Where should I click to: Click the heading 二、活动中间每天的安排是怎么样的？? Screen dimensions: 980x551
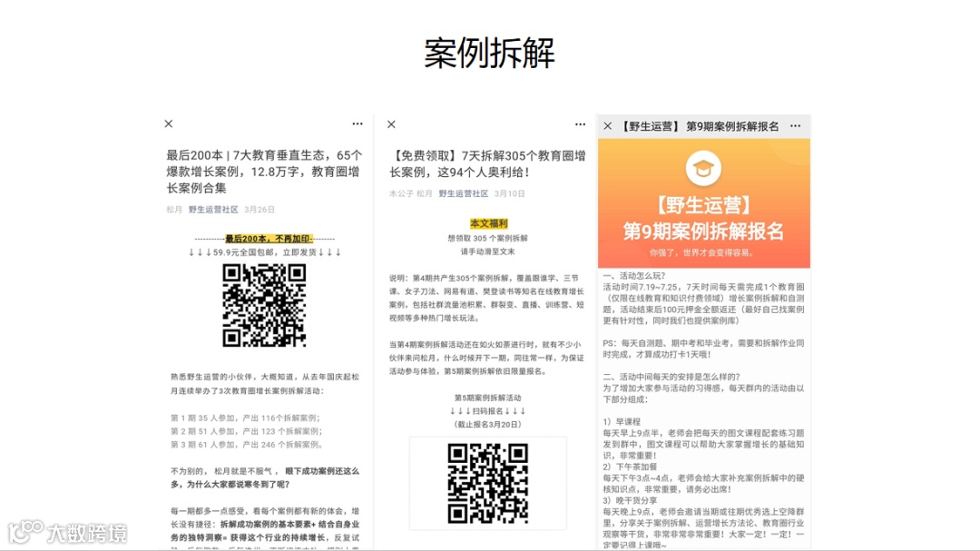click(x=671, y=377)
